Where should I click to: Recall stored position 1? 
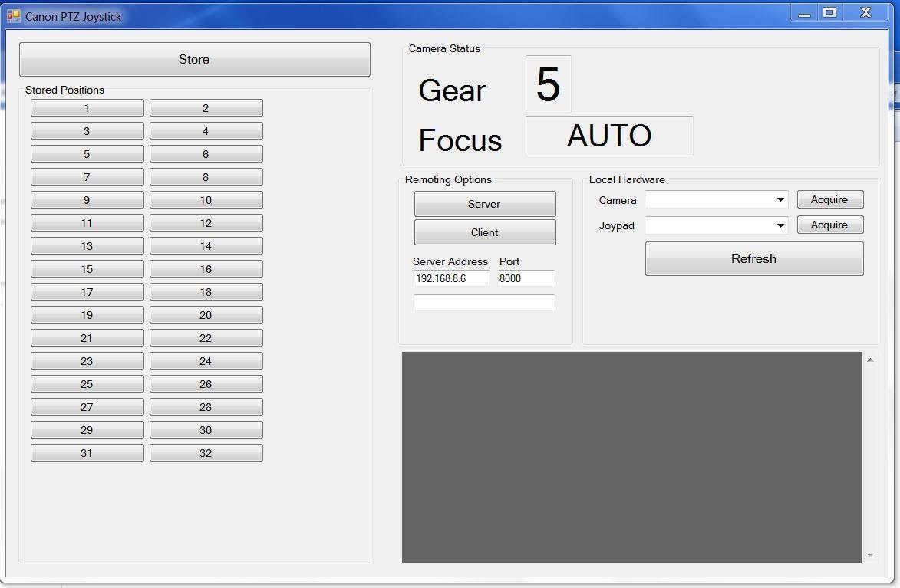[87, 108]
